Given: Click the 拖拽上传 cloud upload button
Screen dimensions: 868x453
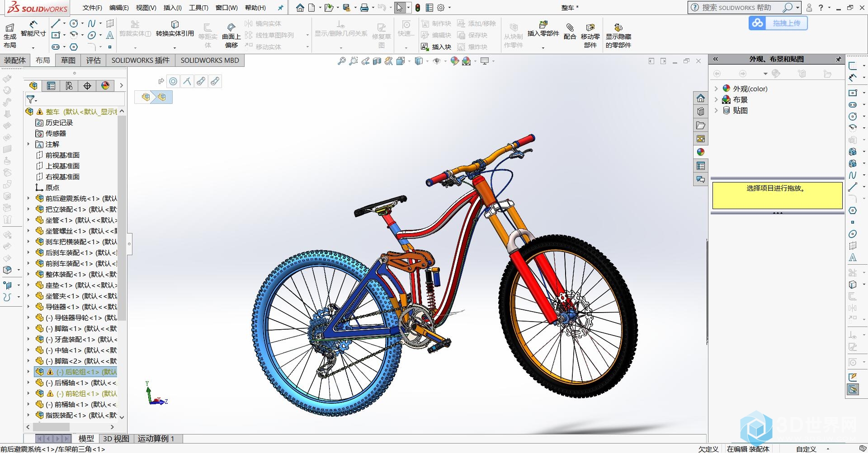Looking at the screenshot, I should point(778,23).
